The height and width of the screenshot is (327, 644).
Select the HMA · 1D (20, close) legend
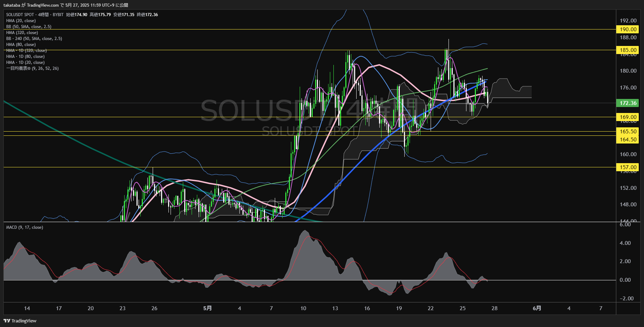pyautogui.click(x=25, y=62)
